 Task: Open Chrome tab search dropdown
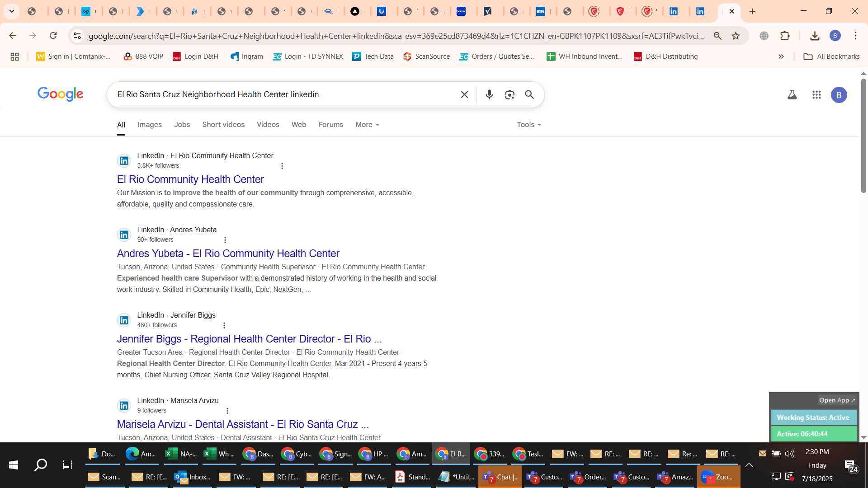point(12,11)
